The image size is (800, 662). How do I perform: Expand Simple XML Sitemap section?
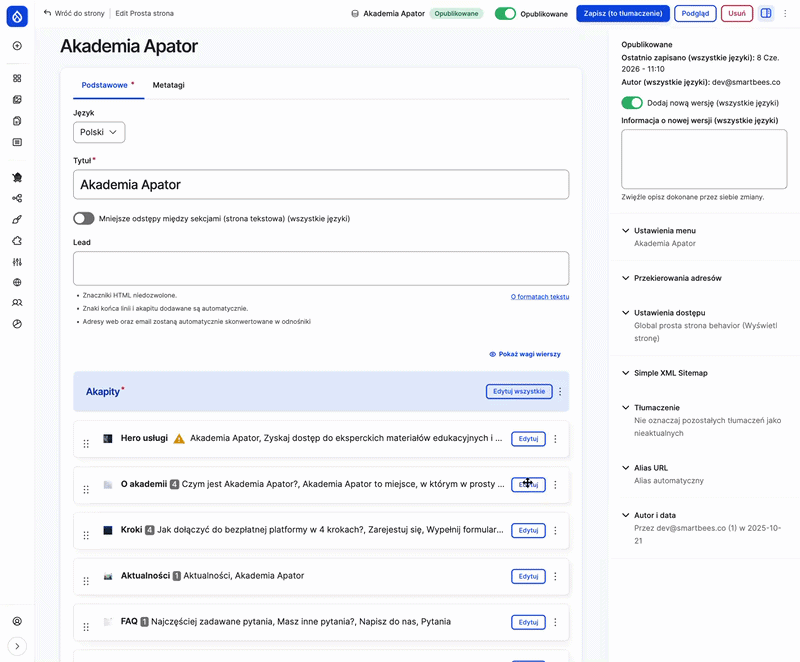670,373
